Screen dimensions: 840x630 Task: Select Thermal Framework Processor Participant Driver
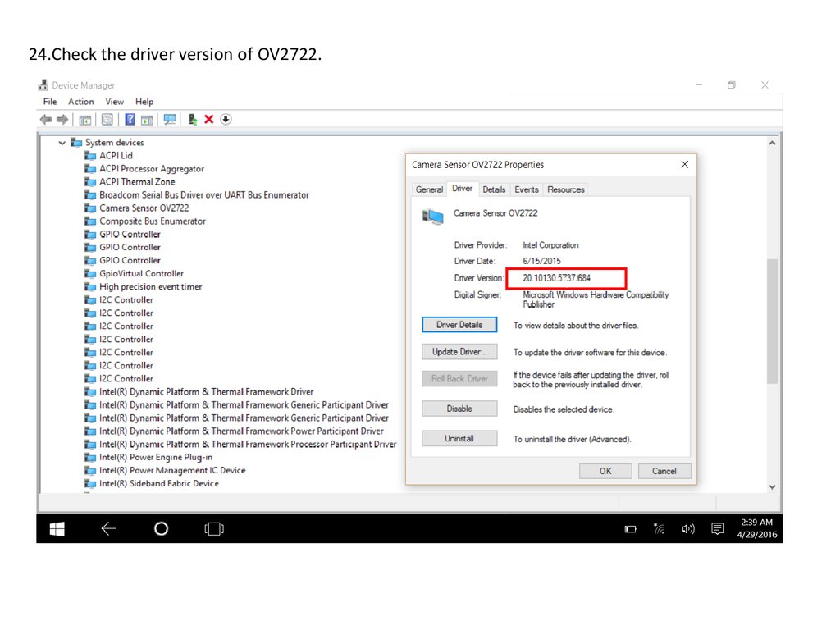coord(248,445)
